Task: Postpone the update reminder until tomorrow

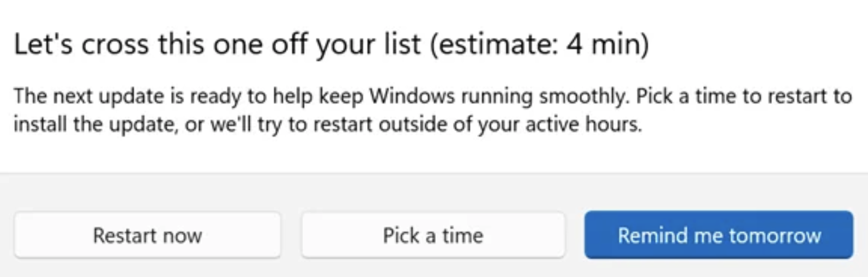Action: pos(719,235)
